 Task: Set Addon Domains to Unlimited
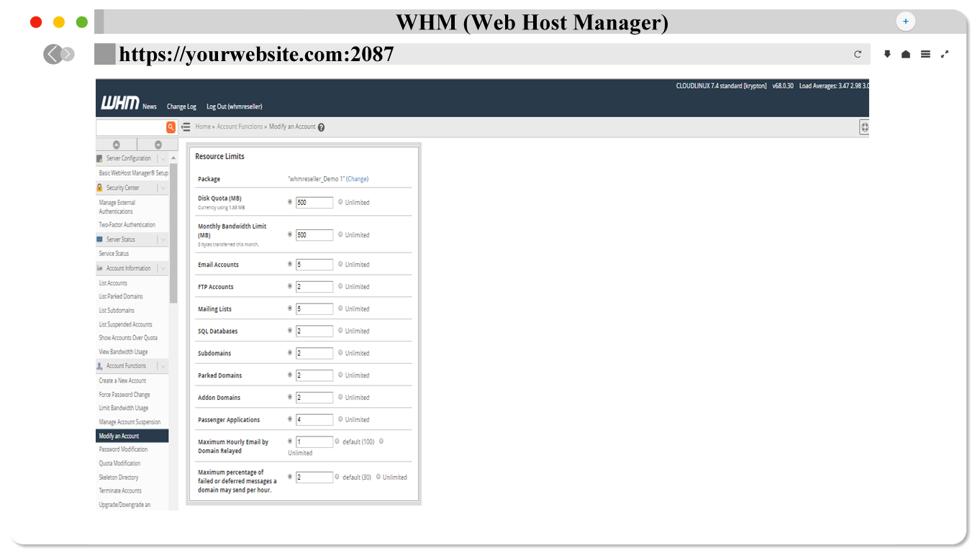point(340,397)
